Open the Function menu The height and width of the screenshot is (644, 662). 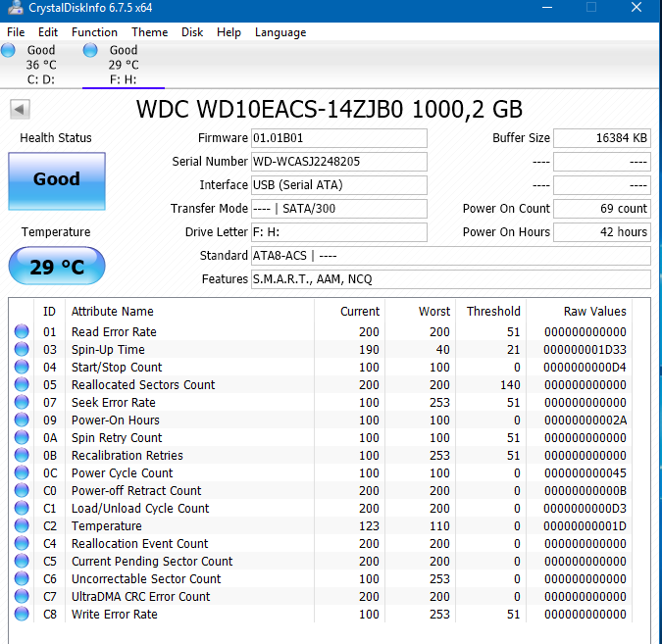tap(94, 32)
